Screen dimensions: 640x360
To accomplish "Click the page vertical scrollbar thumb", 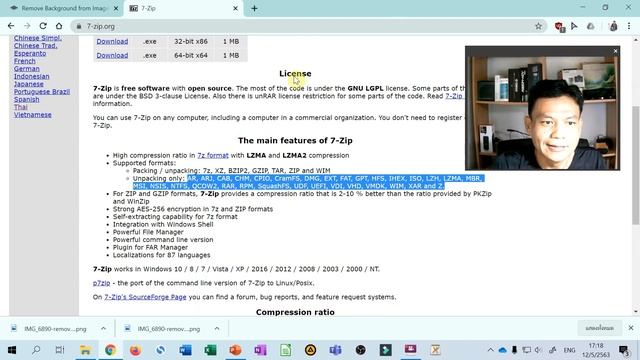I will pyautogui.click(x=636, y=165).
